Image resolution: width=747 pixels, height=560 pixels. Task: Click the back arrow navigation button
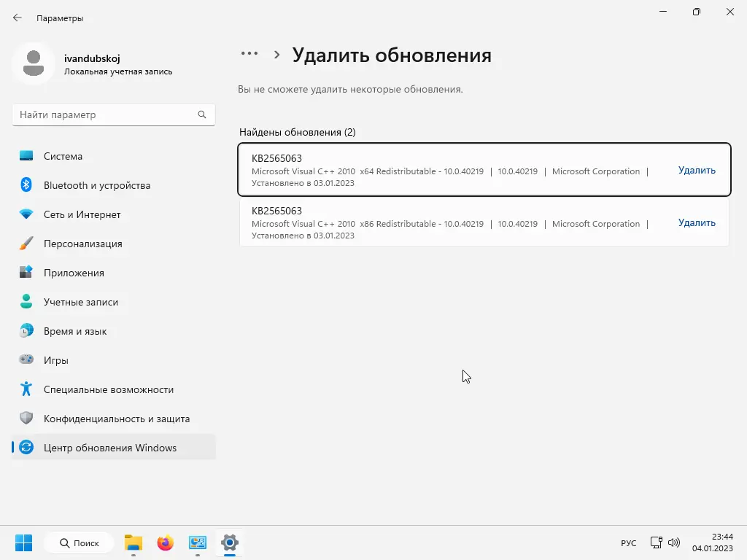18,17
